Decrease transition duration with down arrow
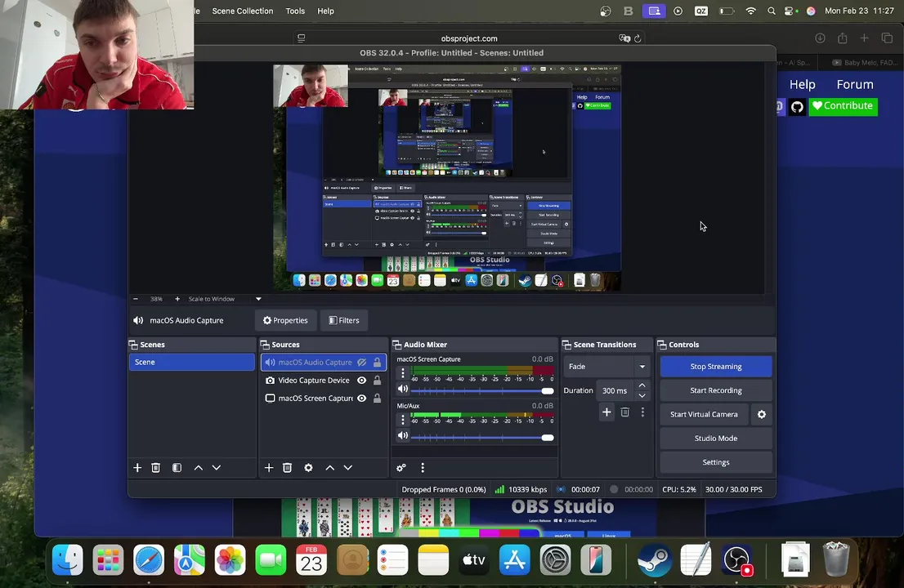The width and height of the screenshot is (904, 588). point(642,395)
